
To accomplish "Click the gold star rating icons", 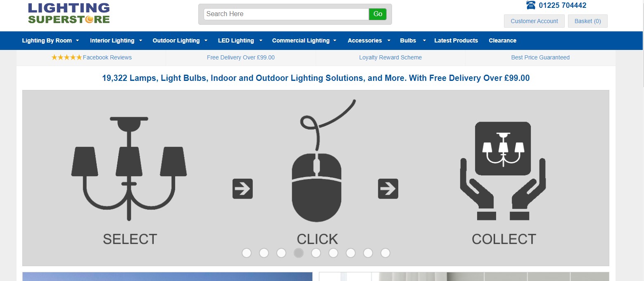I will coord(67,57).
